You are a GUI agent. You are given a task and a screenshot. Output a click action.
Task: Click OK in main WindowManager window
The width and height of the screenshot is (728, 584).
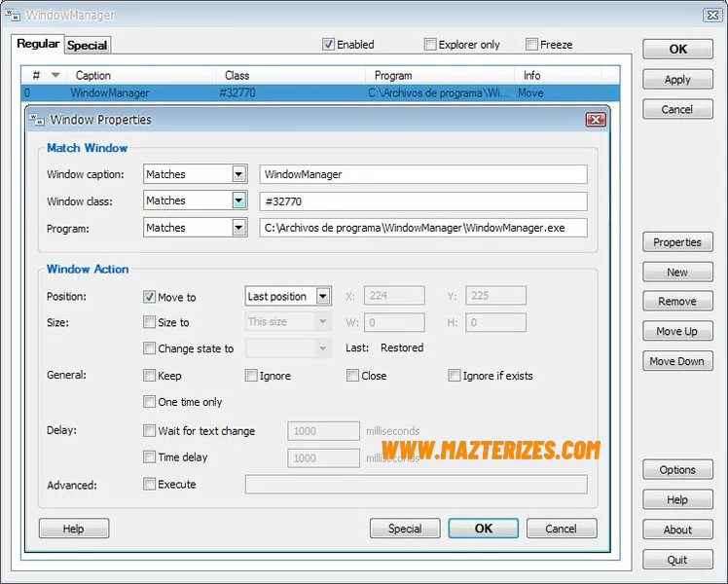coord(677,50)
